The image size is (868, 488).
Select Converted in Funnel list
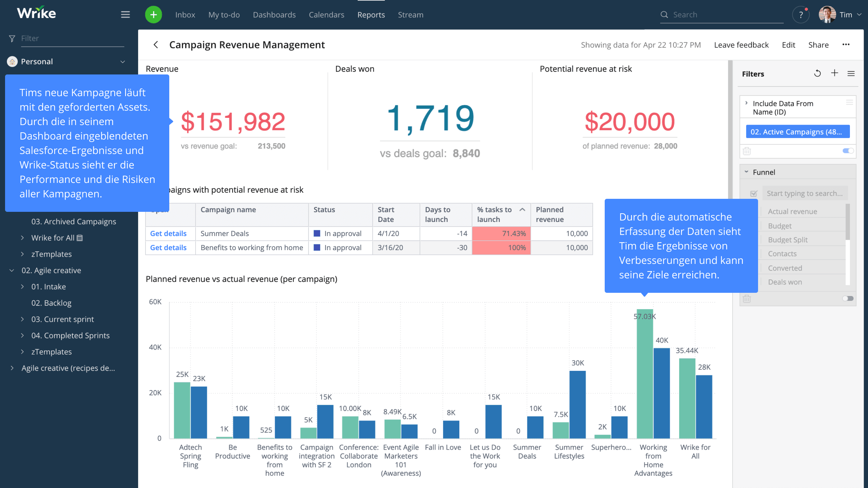tap(785, 268)
